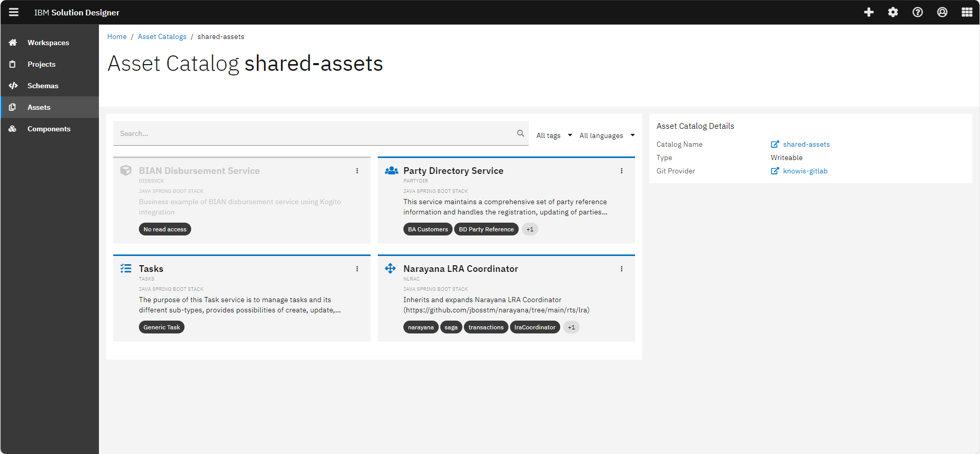
Task: Click the Projects clipboard icon
Action: (x=13, y=64)
